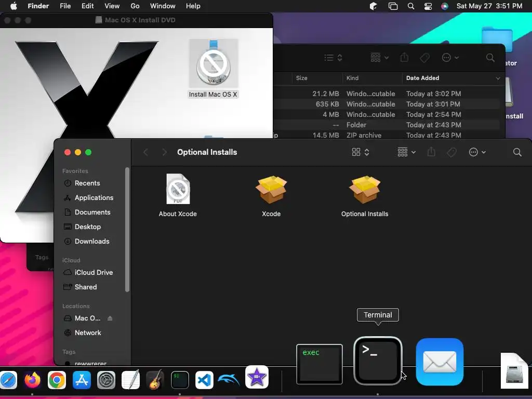Select the ZIP archive row
The image size is (532, 399).
387,136
